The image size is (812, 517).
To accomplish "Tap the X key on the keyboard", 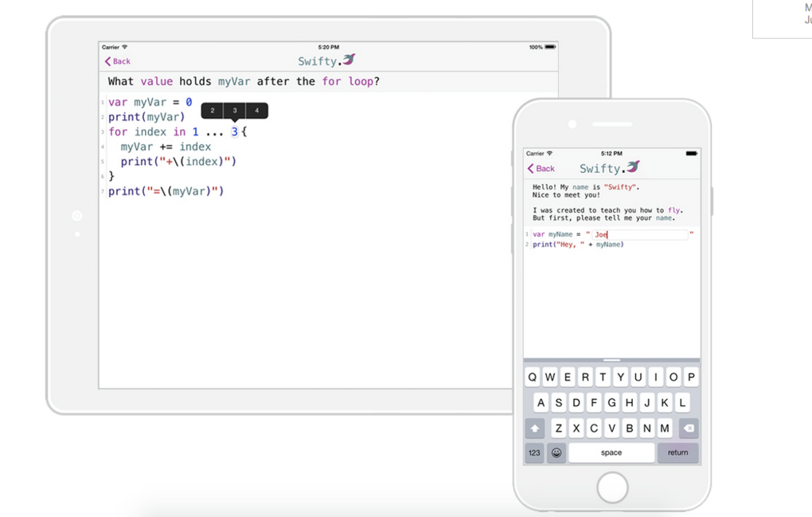I will pos(576,428).
